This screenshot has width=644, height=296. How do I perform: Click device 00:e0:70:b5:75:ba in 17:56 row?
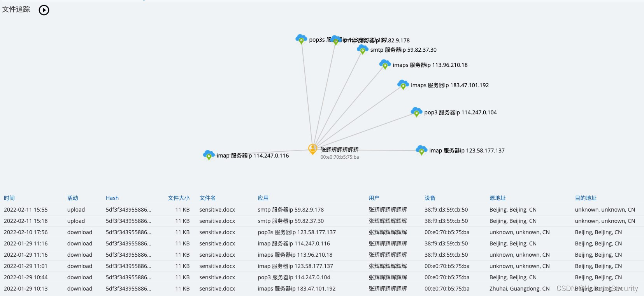[447, 232]
